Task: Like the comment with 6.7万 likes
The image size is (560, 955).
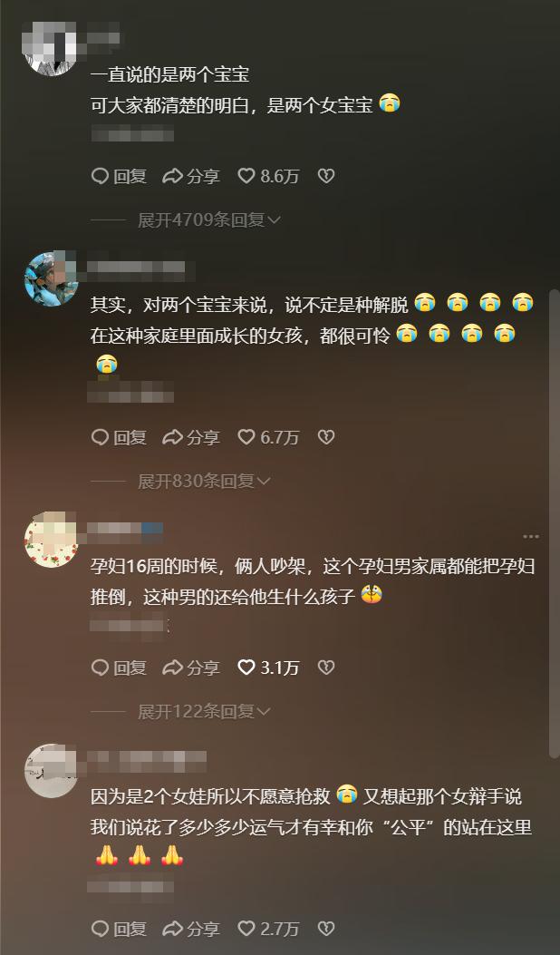Action: coord(268,437)
